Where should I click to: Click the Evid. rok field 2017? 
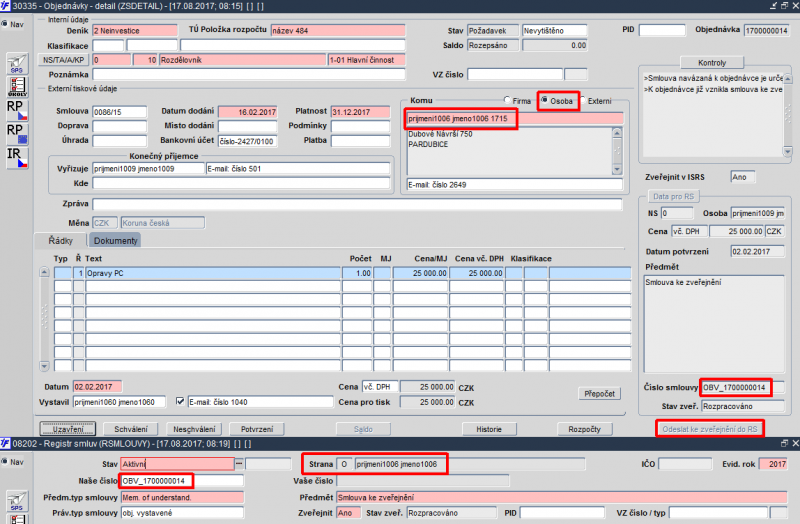click(x=773, y=464)
